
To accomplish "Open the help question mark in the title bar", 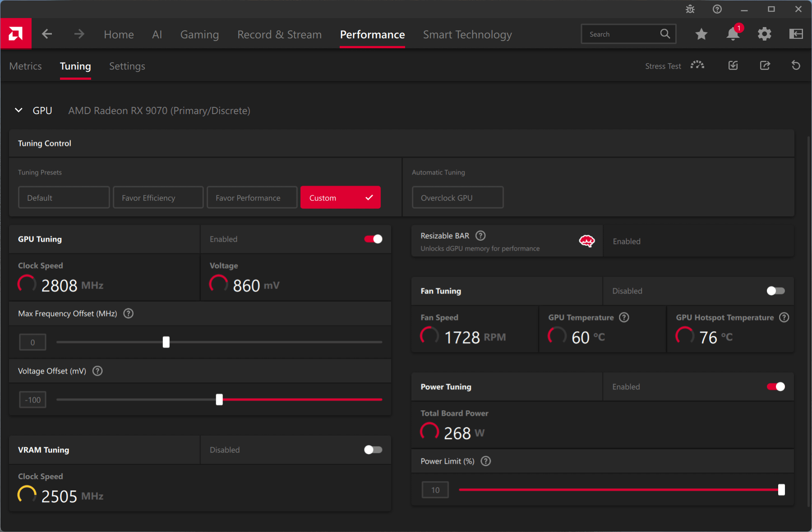I will 717,9.
